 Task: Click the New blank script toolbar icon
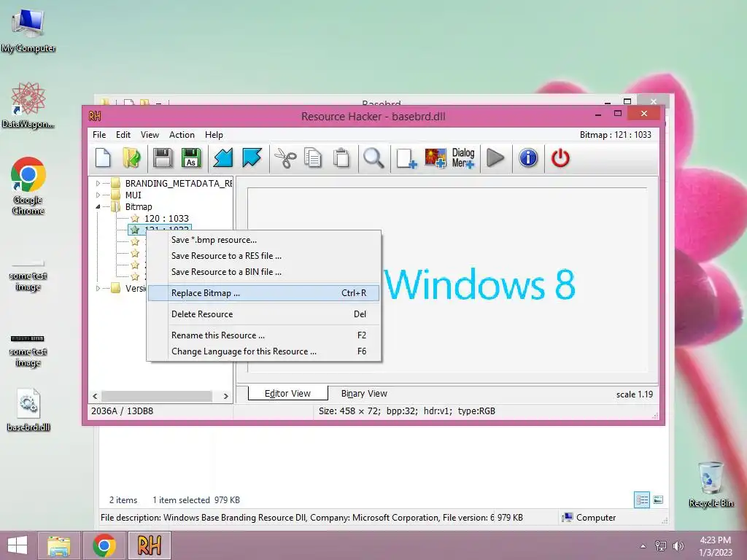[x=103, y=158]
